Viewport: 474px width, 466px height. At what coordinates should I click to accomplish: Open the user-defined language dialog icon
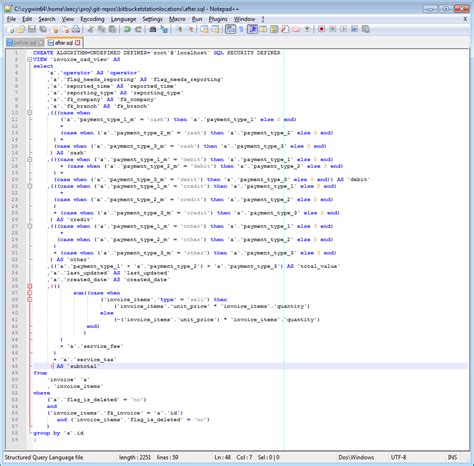click(263, 29)
